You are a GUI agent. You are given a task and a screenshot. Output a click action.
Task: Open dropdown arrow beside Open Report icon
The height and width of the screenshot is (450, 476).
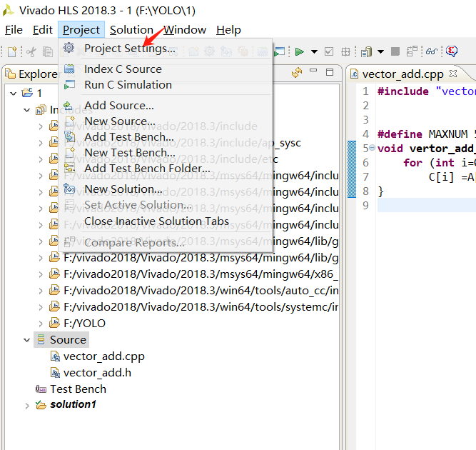coord(380,51)
